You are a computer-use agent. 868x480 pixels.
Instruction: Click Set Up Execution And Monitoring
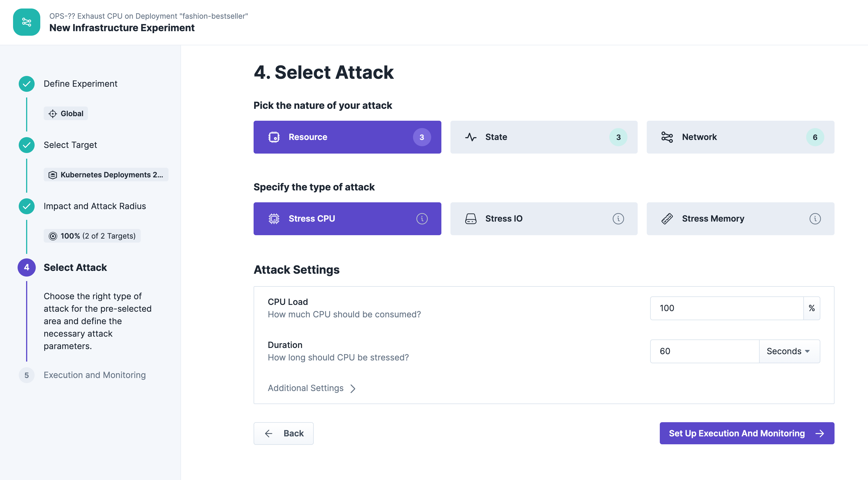(746, 433)
